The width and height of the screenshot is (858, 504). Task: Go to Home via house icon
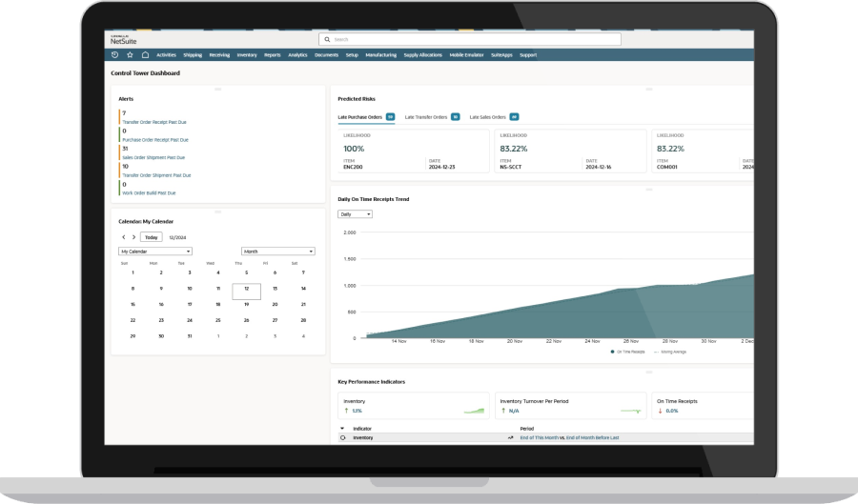[145, 55]
